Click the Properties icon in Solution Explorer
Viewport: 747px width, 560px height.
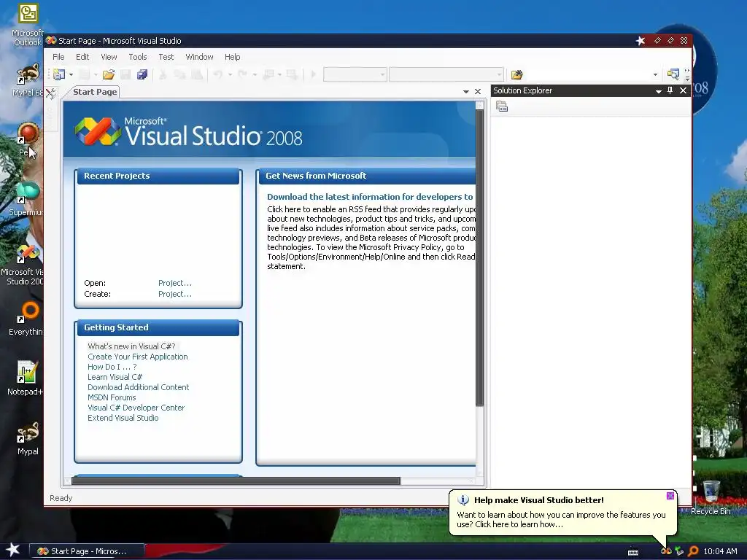[x=502, y=106]
